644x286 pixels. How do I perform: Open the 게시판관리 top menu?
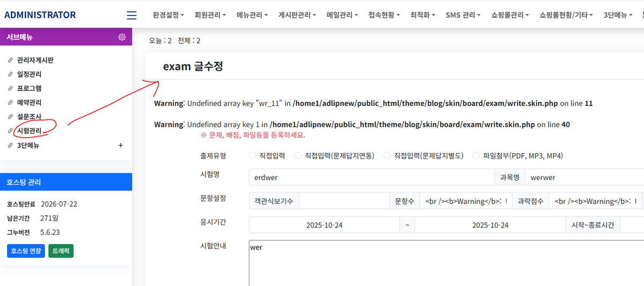[x=297, y=15]
